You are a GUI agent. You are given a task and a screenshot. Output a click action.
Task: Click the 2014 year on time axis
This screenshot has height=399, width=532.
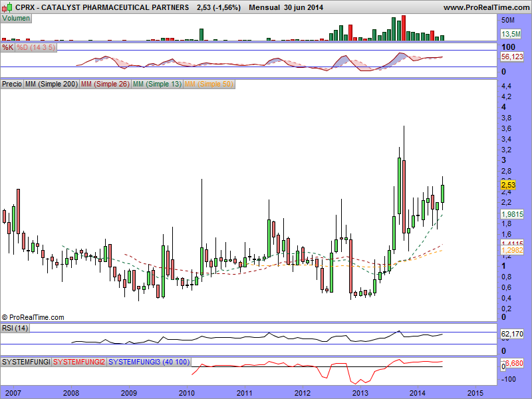coord(418,393)
